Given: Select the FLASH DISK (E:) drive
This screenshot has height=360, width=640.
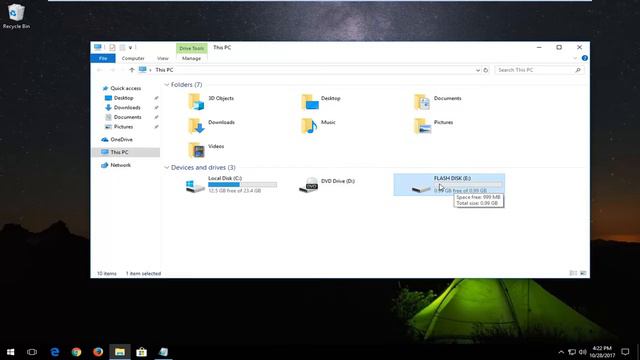Looking at the screenshot, I should tap(449, 184).
